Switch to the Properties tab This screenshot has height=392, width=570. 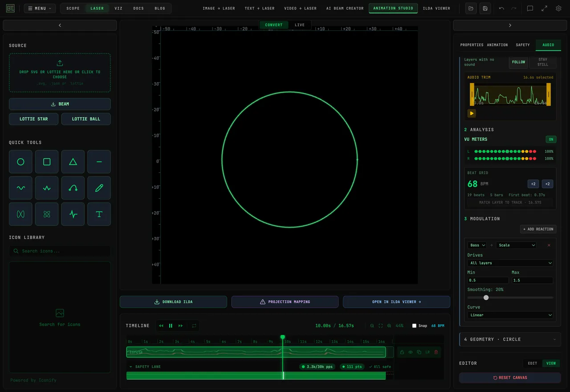coord(472,45)
